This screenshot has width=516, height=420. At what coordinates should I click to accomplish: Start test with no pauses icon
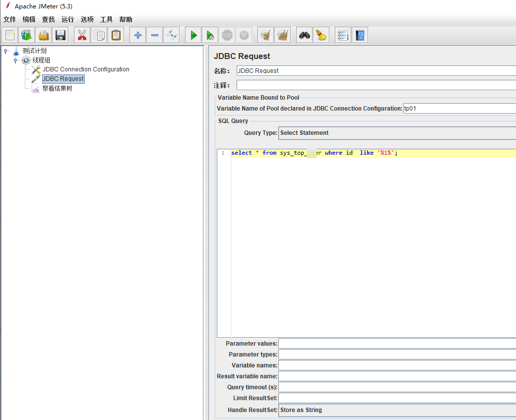pos(210,35)
